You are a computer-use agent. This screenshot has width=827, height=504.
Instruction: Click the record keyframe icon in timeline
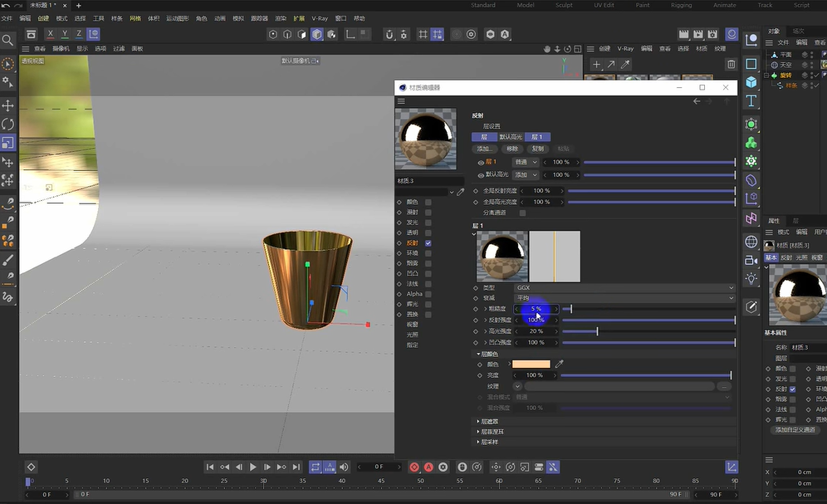pos(414,467)
